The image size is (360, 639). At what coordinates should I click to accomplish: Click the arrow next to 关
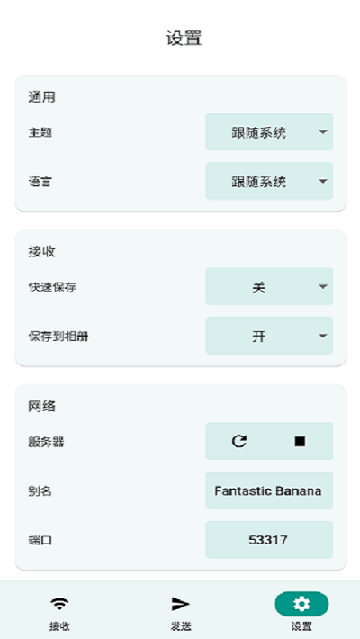323,287
